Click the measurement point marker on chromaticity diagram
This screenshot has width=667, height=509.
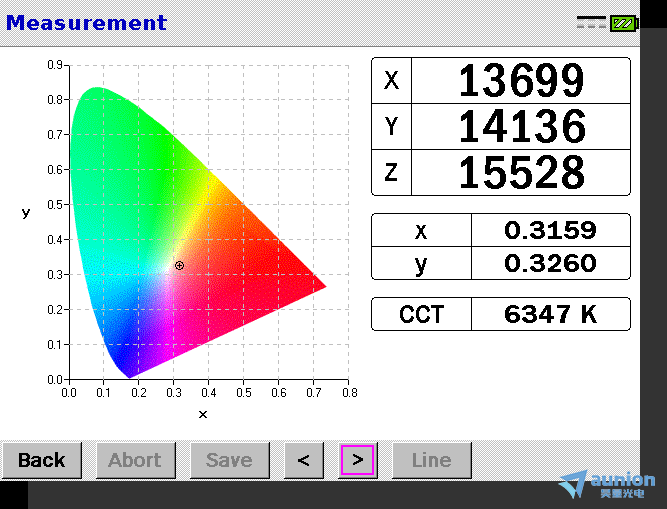coord(180,265)
